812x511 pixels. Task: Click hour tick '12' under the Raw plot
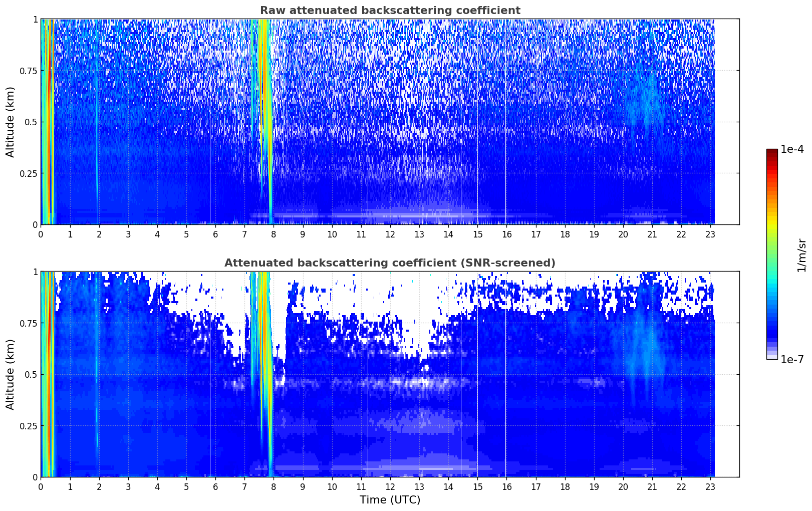pyautogui.click(x=390, y=234)
